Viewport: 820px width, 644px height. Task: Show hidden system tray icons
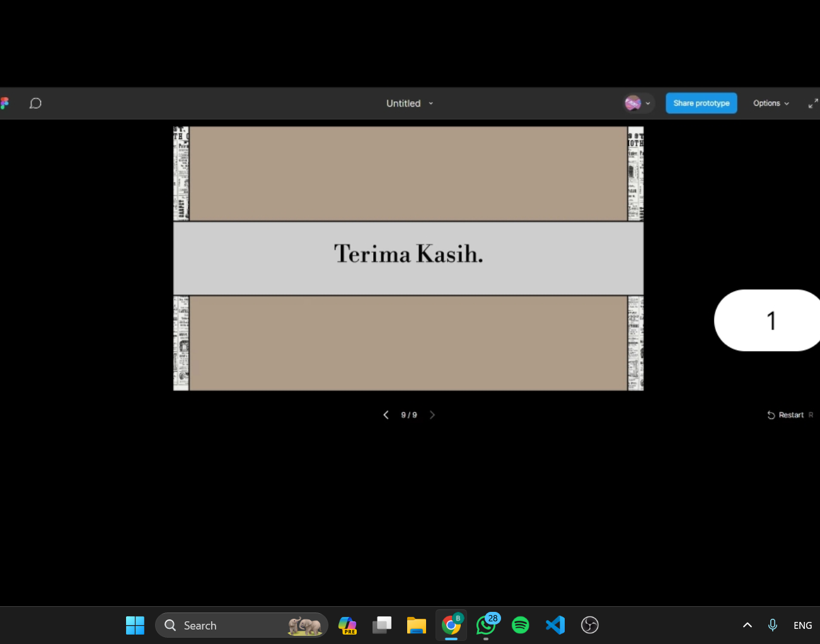(747, 625)
